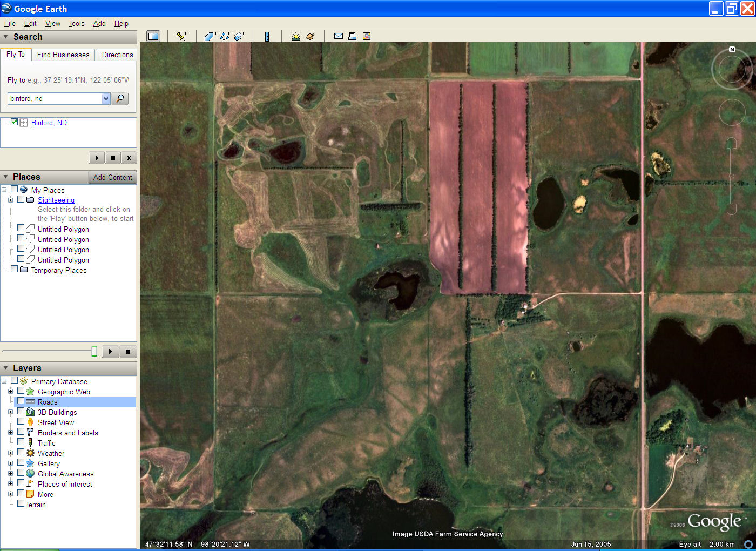
Task: Click the N marker on the compass ring
Action: pyautogui.click(x=732, y=49)
